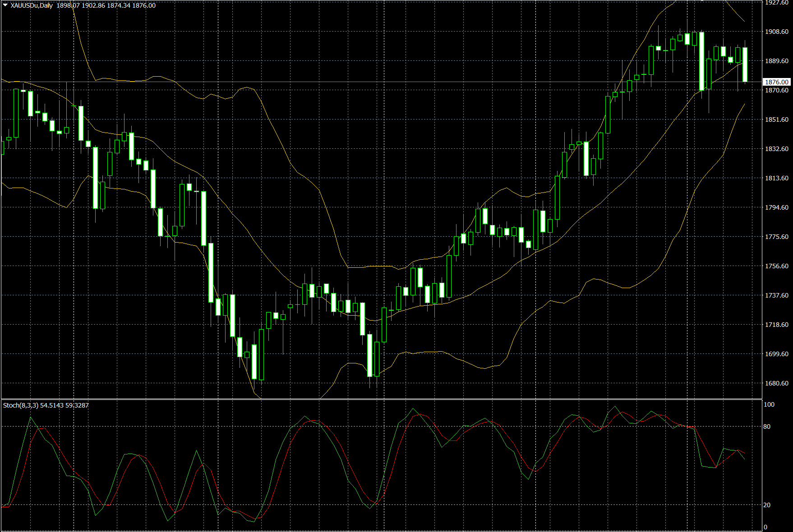
Task: Click the stochastic 100 level label
Action: 769,404
